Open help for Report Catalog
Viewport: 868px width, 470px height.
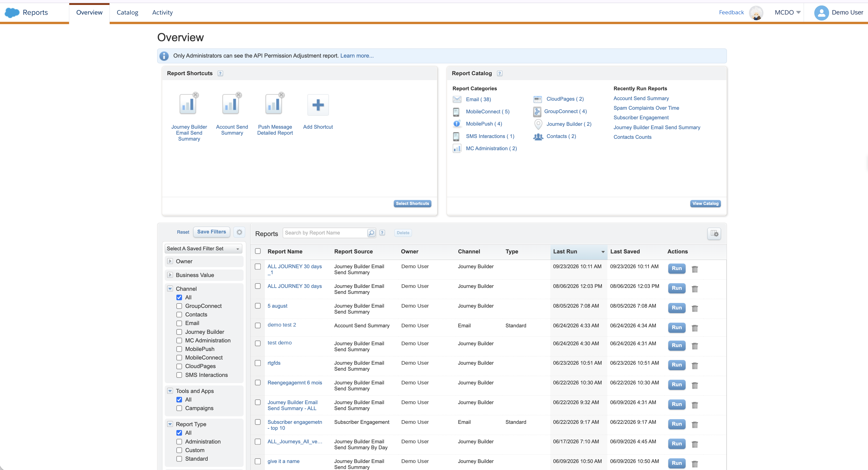tap(500, 73)
